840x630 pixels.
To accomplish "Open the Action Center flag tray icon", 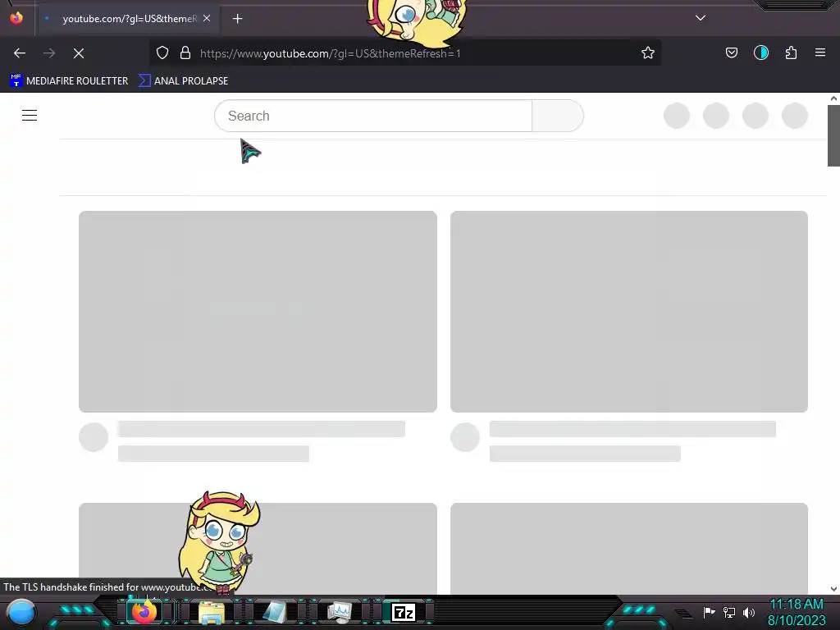I will click(x=709, y=612).
